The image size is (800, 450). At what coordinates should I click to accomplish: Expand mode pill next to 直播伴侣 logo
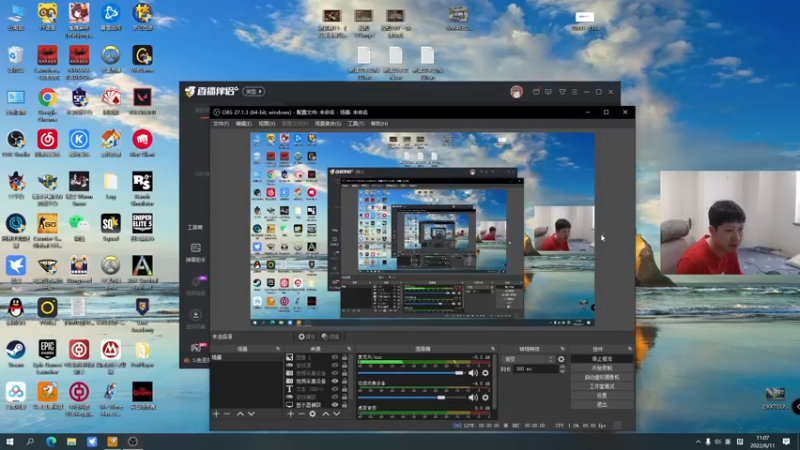254,92
